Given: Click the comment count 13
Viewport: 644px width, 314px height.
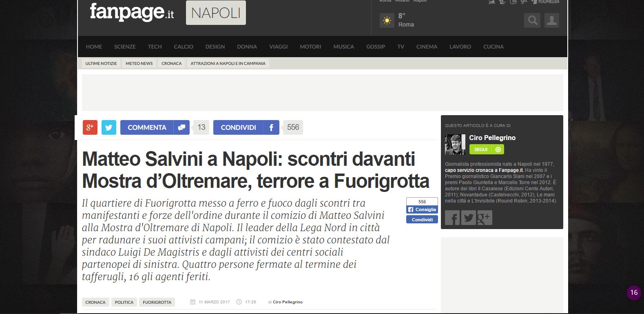Looking at the screenshot, I should pos(201,127).
